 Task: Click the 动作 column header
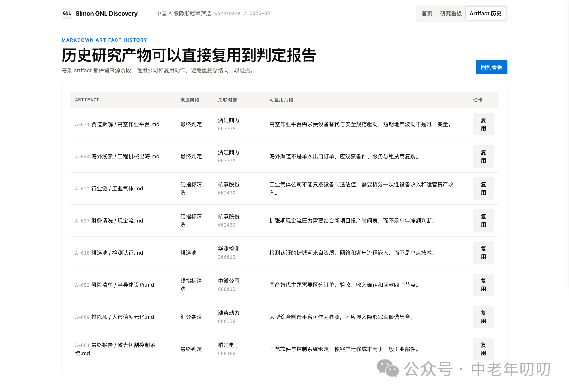(478, 100)
